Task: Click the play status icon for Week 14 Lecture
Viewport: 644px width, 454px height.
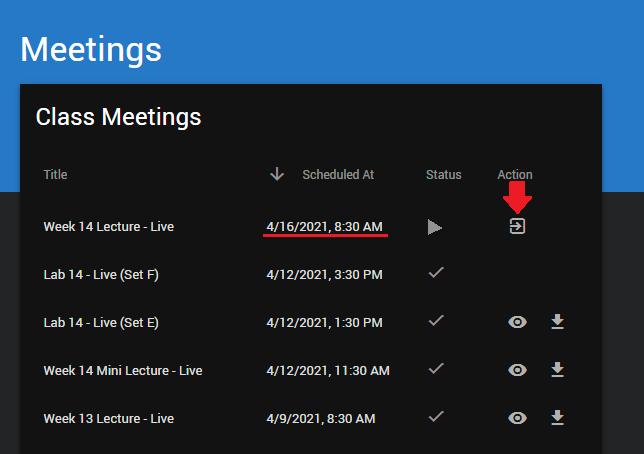Action: point(435,227)
